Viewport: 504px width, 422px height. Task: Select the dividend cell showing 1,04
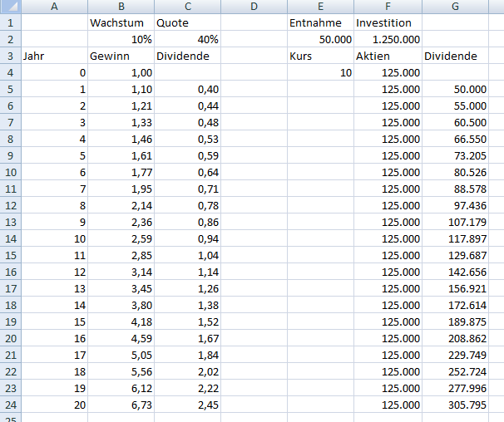[x=188, y=255]
